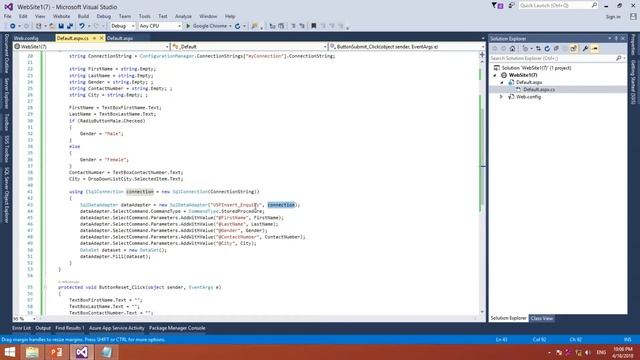Open the Build menu
This screenshot has height=360, width=640.
(x=83, y=16)
